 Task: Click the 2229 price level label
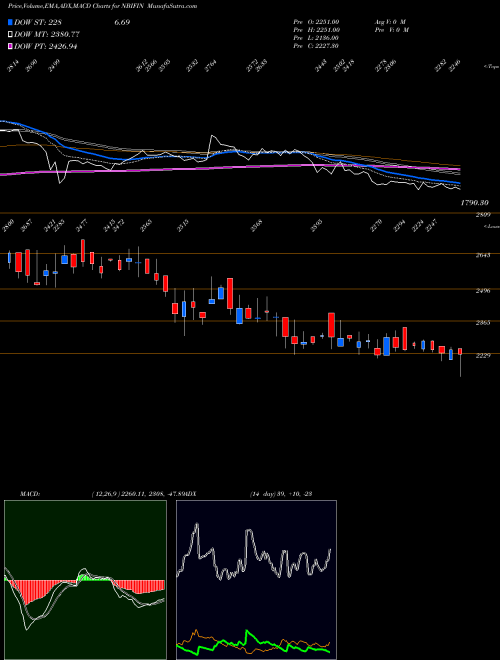(x=483, y=355)
